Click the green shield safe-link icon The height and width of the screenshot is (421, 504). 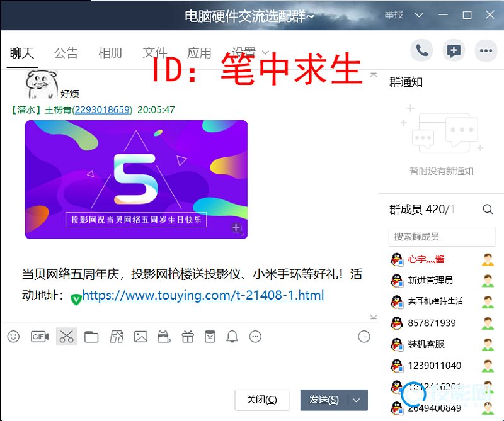pyautogui.click(x=76, y=300)
